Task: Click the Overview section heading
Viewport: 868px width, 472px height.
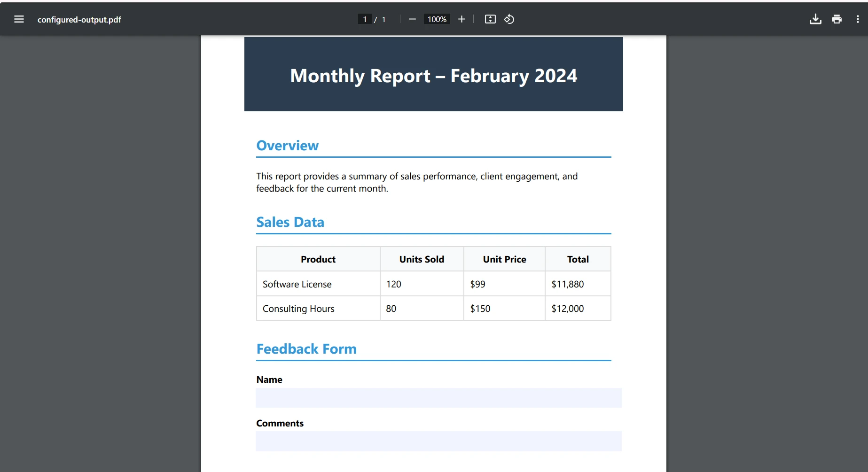Action: pyautogui.click(x=287, y=146)
